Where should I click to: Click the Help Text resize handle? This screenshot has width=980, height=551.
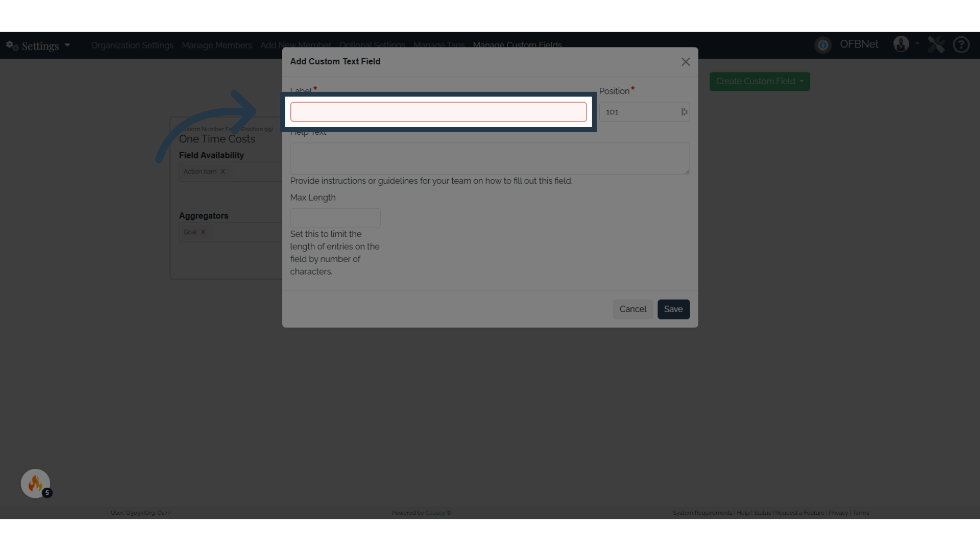click(687, 172)
